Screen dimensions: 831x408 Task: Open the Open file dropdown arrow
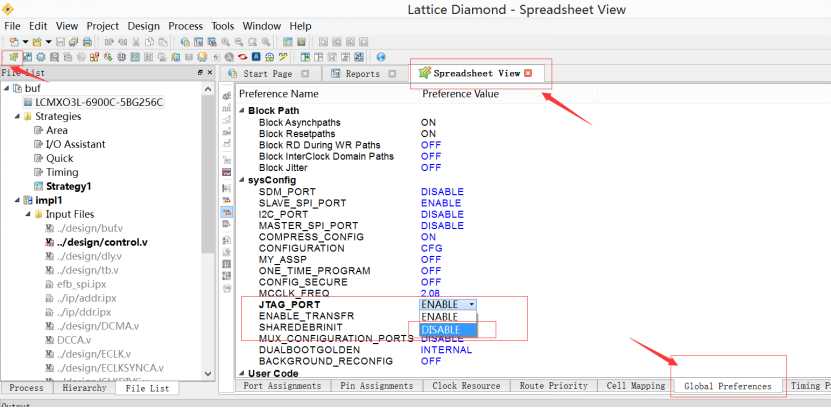tap(48, 42)
